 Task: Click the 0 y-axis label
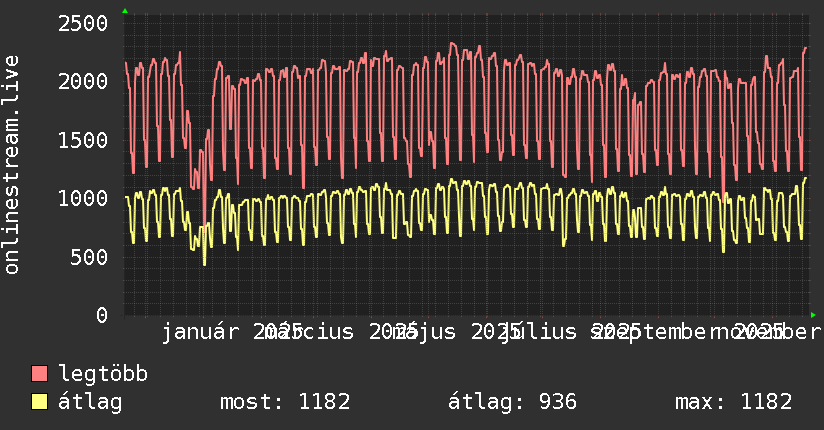[102, 315]
